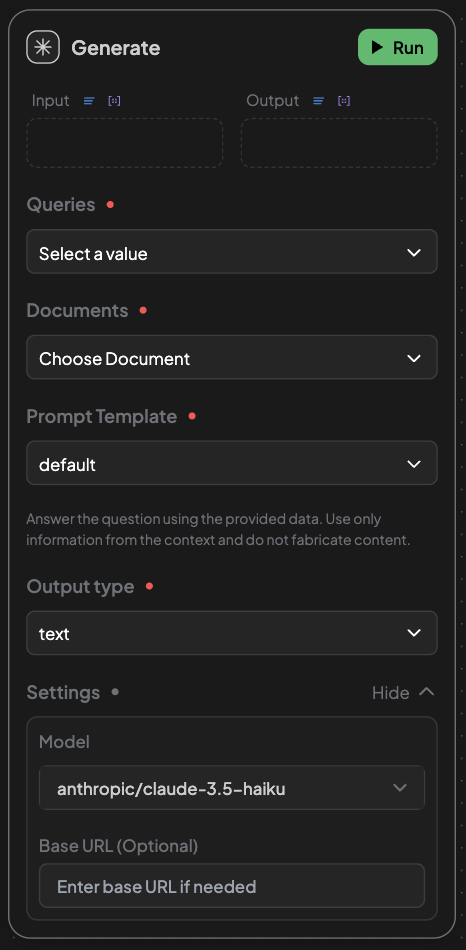
Task: Run the Generate node
Action: [x=398, y=47]
